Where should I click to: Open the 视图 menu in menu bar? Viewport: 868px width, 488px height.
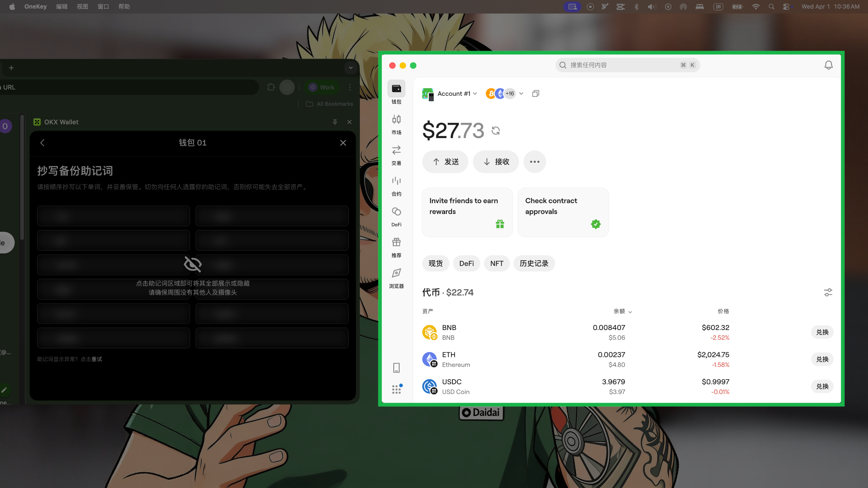tap(82, 7)
